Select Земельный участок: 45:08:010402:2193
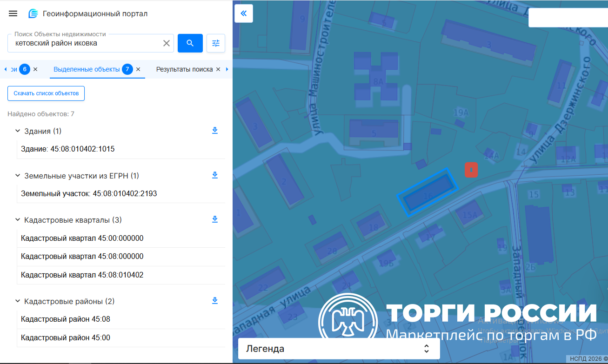The height and width of the screenshot is (364, 608). click(121, 193)
